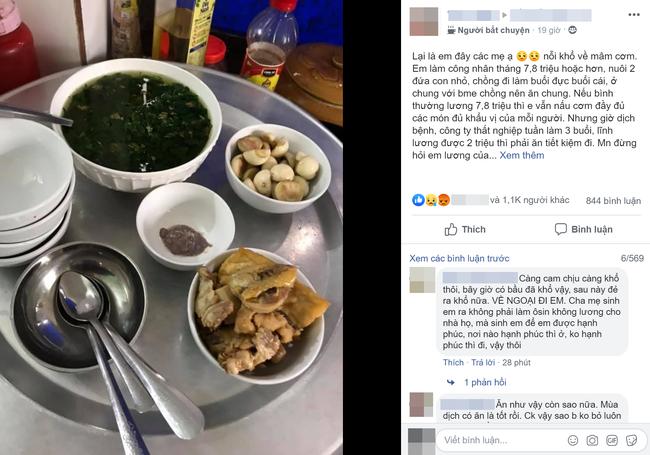Expand the 1 phản hồi reply thread
The height and width of the screenshot is (455, 650).
(485, 382)
